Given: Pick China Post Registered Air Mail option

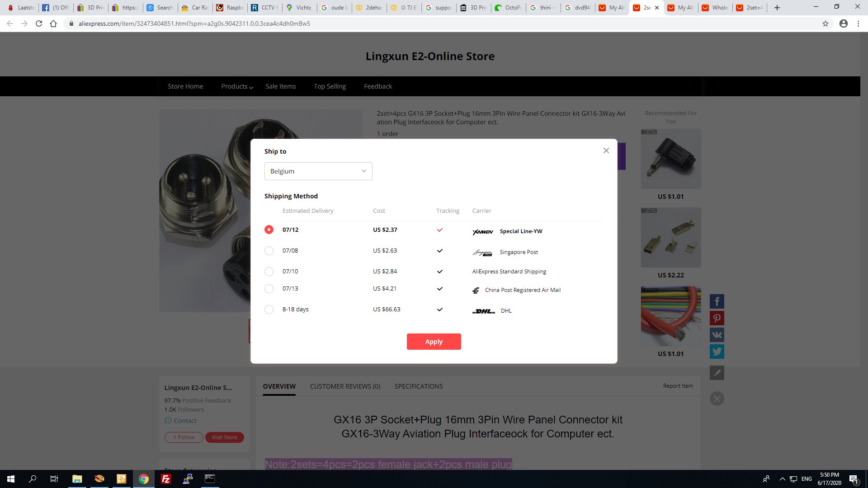Looking at the screenshot, I should tap(269, 289).
